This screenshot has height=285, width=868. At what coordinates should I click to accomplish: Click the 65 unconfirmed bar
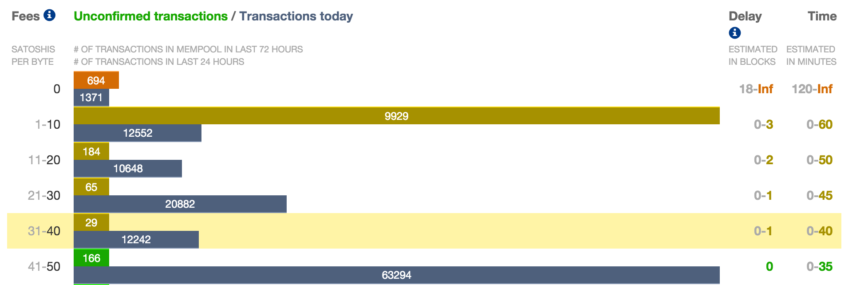pos(91,187)
